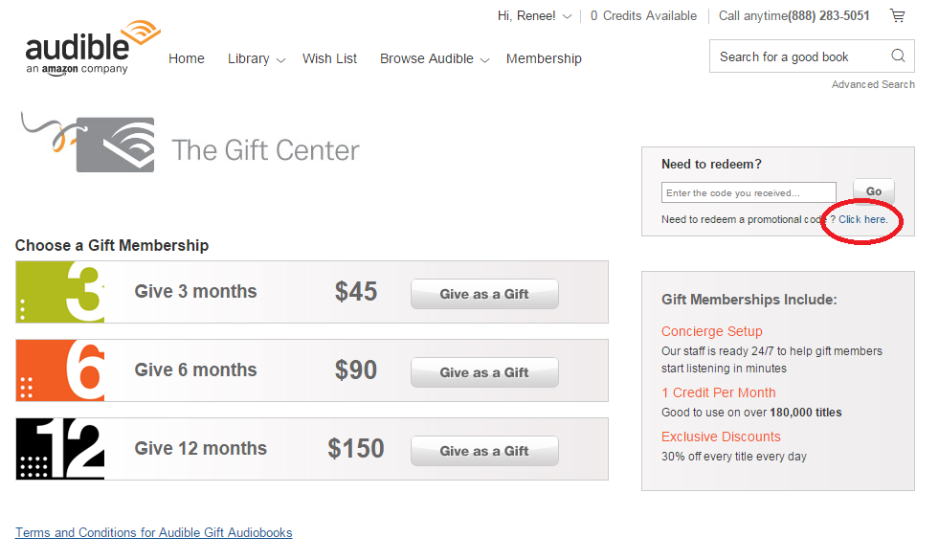Select the orange 6 months tile
939x560 pixels.
click(x=60, y=370)
